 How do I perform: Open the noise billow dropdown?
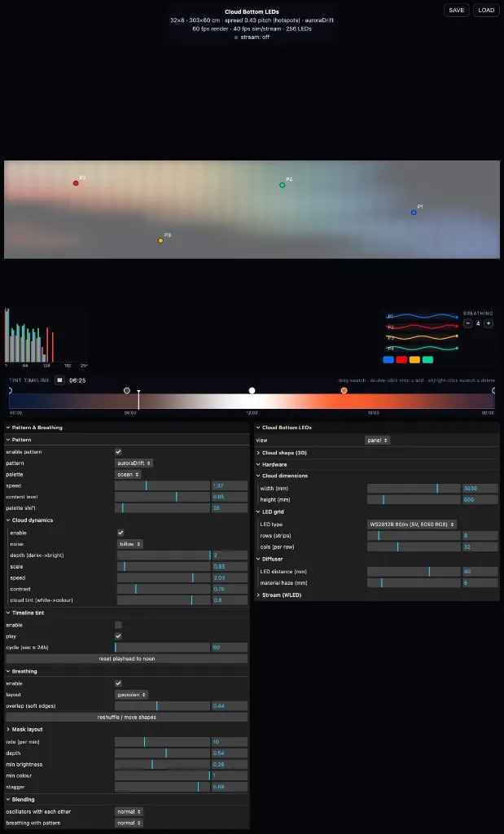click(x=129, y=544)
